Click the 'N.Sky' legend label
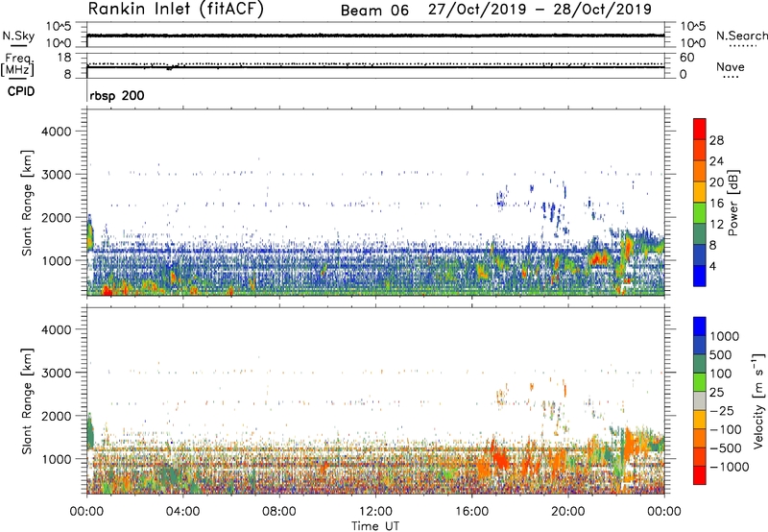Screen dimensions: 768x532 18,36
